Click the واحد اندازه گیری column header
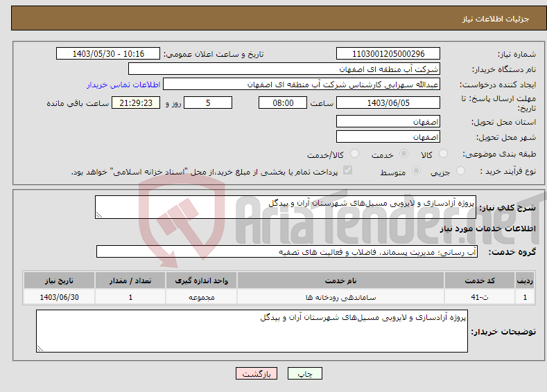Image resolution: width=547 pixels, height=392 pixels. (x=201, y=280)
